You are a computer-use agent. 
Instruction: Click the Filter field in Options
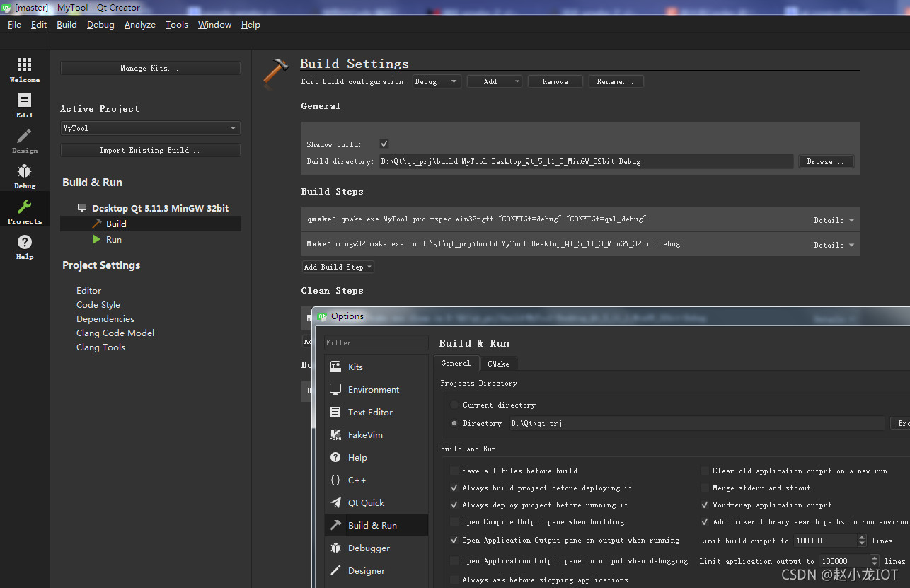[376, 342]
